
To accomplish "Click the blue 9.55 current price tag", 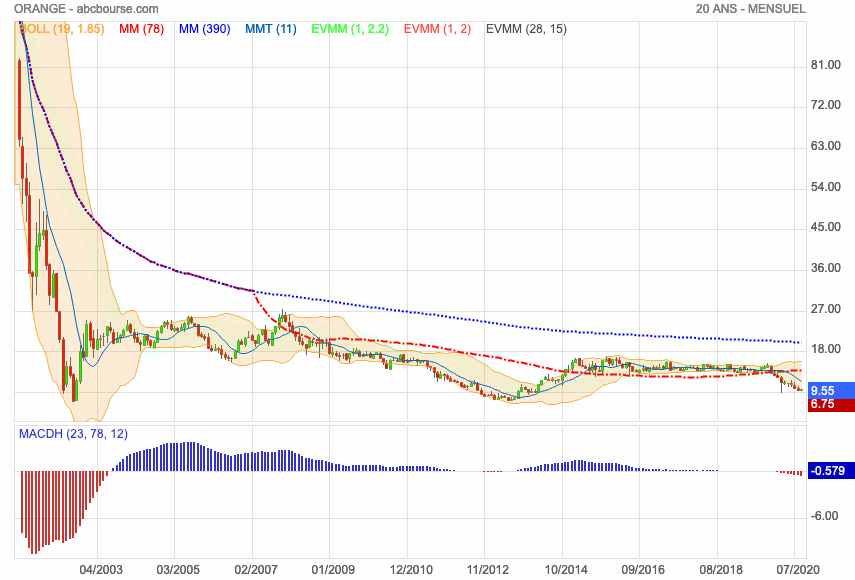I will (x=831, y=390).
